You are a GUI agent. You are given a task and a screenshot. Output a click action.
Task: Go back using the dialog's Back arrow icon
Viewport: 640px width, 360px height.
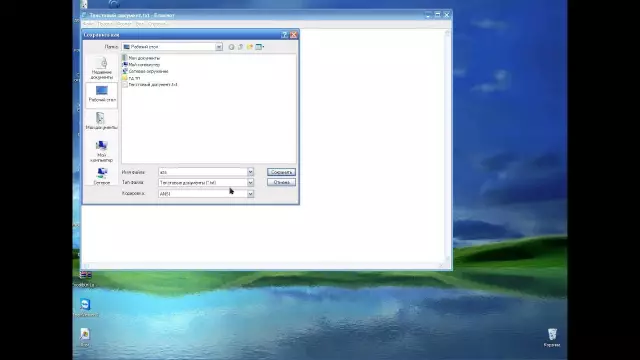point(231,47)
